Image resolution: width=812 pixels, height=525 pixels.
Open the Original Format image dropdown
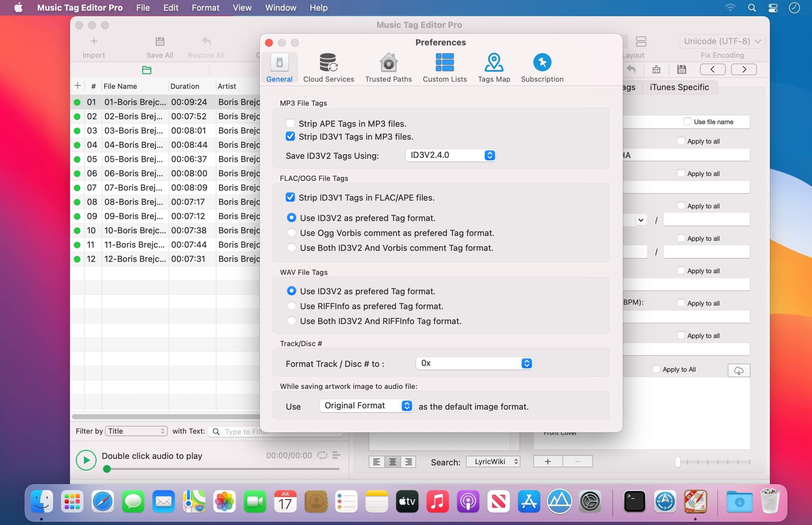(366, 406)
